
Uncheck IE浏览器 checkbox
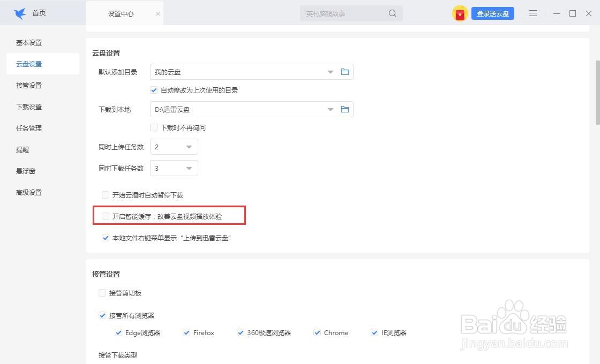[374, 332]
